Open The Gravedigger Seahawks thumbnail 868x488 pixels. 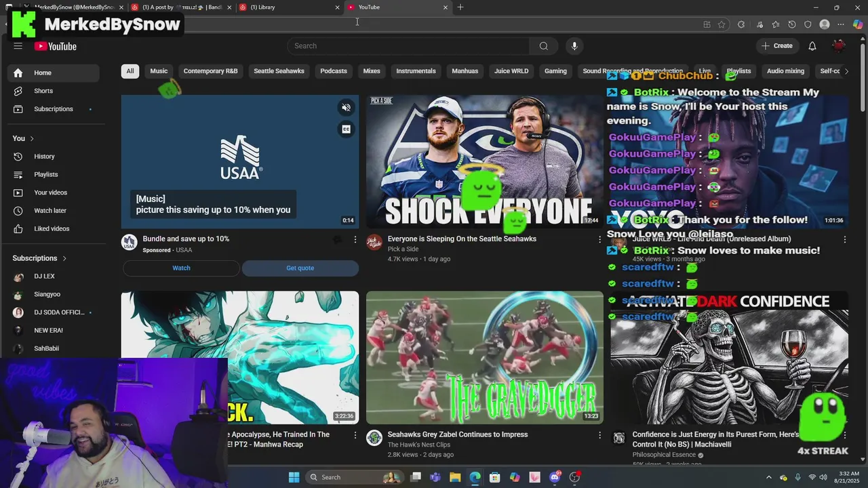click(x=484, y=357)
